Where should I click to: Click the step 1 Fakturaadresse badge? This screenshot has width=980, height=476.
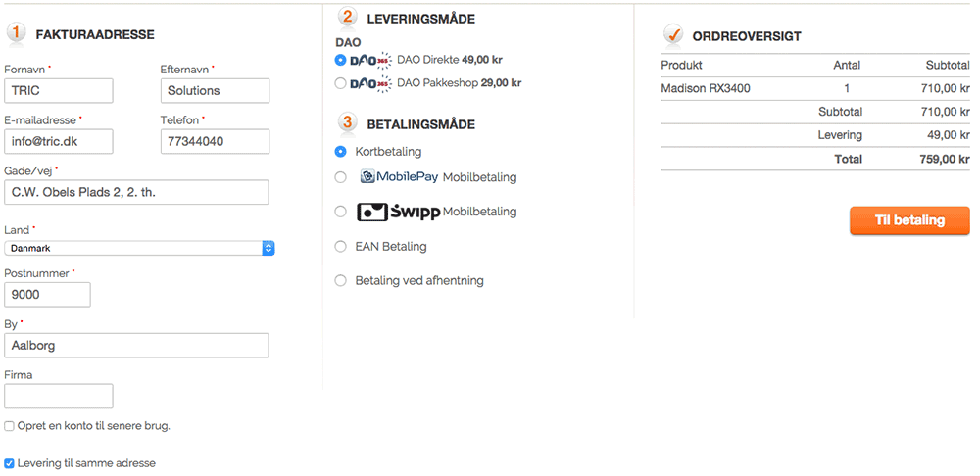click(17, 33)
